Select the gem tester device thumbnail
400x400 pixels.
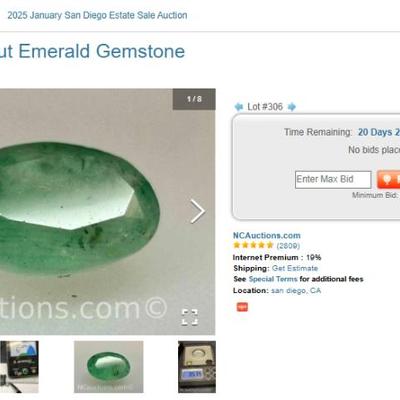pos(19,367)
